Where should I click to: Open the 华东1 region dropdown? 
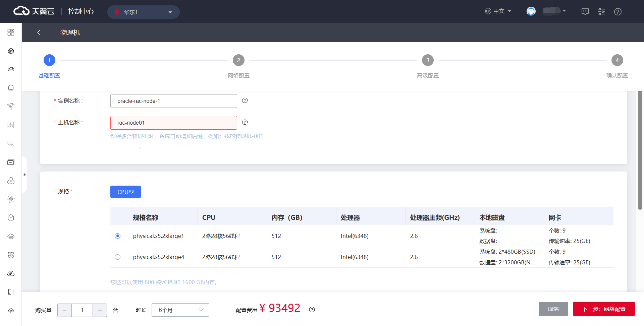[x=144, y=12]
